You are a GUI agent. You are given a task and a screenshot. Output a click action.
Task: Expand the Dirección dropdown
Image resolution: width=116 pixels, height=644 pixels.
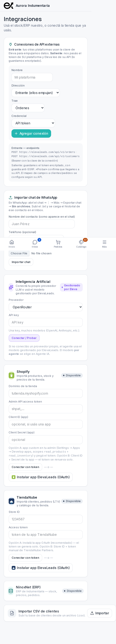(x=36, y=93)
